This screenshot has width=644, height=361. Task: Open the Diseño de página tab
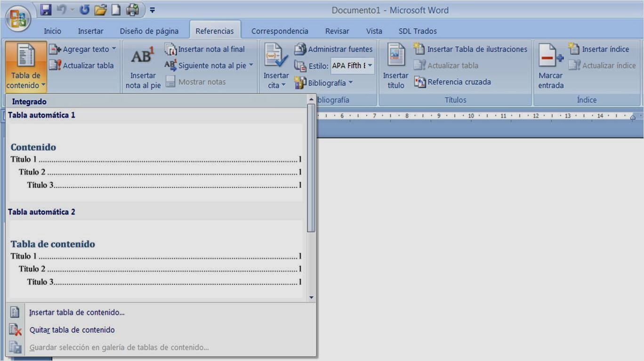click(x=149, y=31)
